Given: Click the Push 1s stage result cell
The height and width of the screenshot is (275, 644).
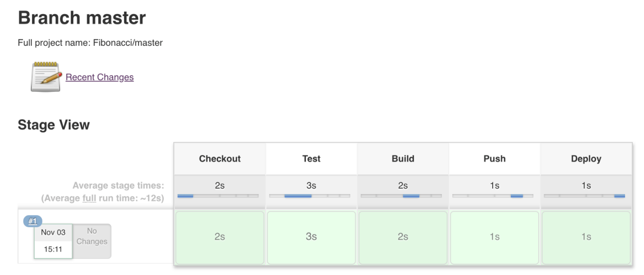Looking at the screenshot, I should [x=494, y=237].
